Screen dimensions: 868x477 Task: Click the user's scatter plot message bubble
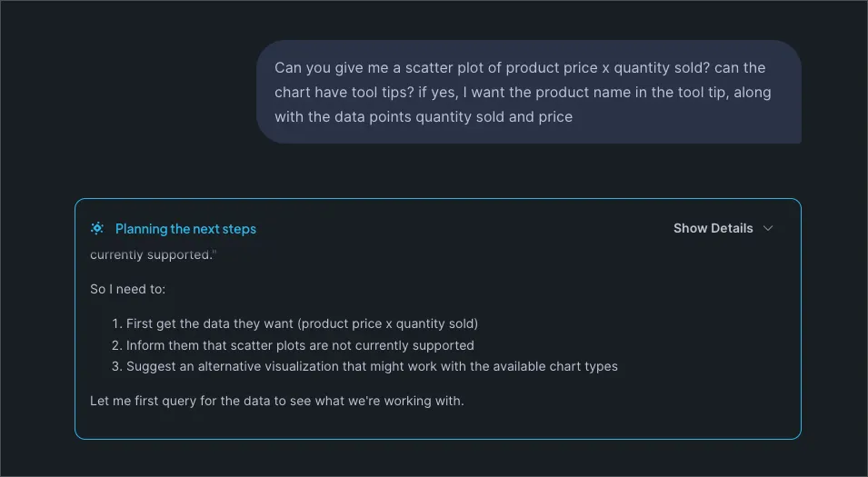(x=528, y=92)
